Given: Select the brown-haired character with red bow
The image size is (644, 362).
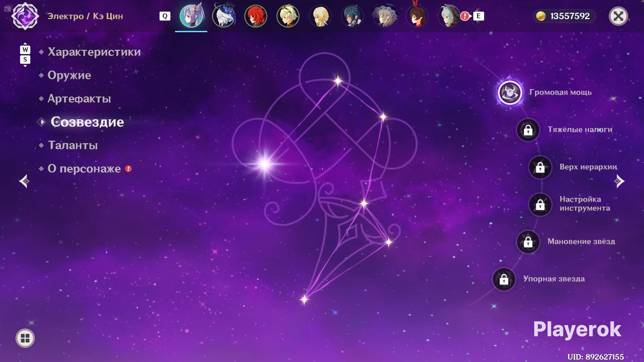Looking at the screenshot, I should pyautogui.click(x=417, y=16).
